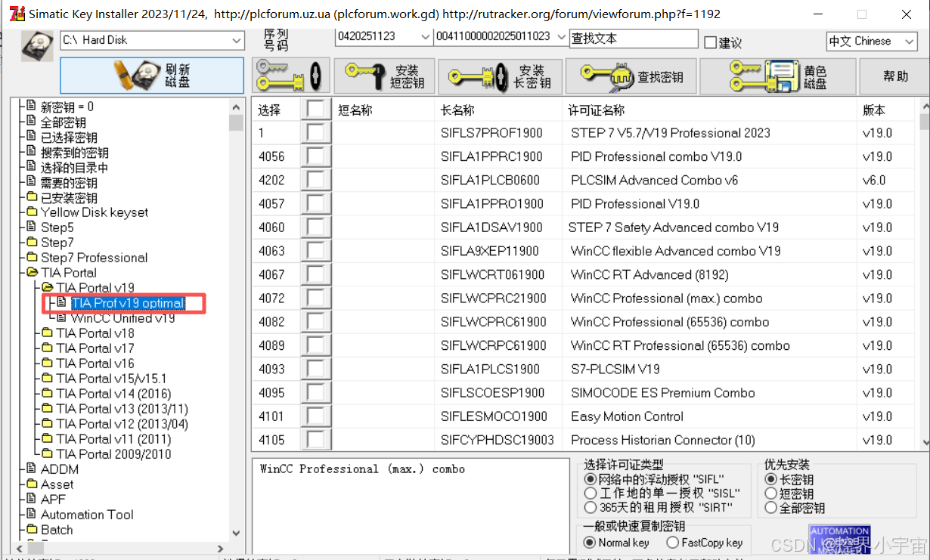Check the box for row 4101 Easy Motion Control
Image resolution: width=930 pixels, height=560 pixels.
pyautogui.click(x=316, y=416)
